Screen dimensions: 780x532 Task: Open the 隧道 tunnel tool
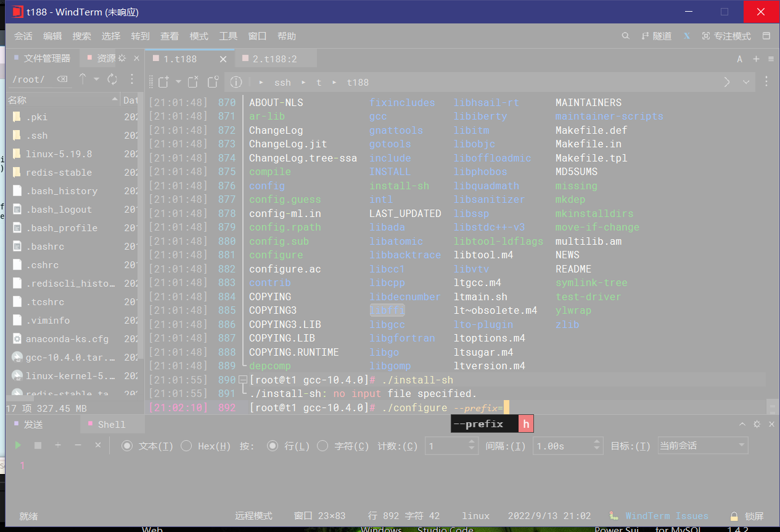[x=656, y=36]
